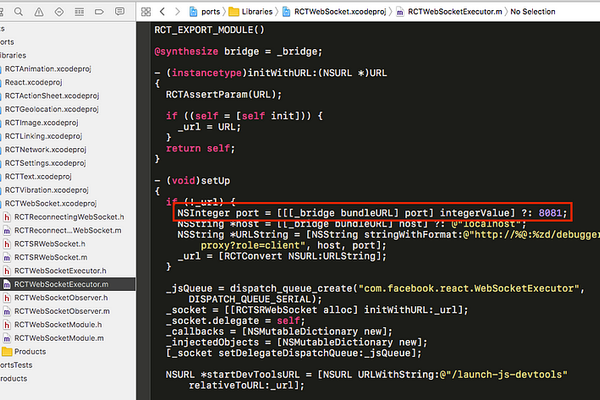Open RCTSRWebSocket.h file
Image resolution: width=600 pixels, height=400 pixels.
point(50,244)
